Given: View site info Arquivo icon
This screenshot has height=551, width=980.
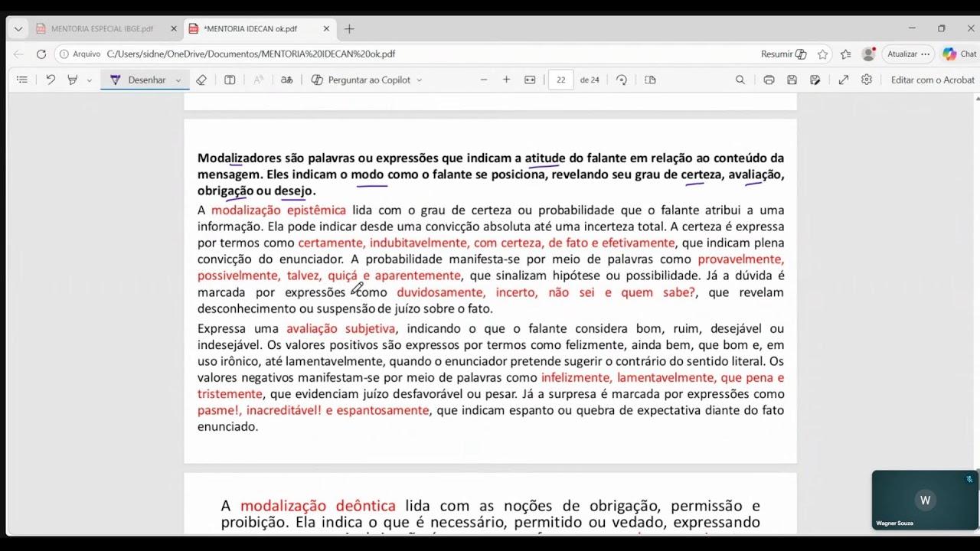Looking at the screenshot, I should click(80, 54).
